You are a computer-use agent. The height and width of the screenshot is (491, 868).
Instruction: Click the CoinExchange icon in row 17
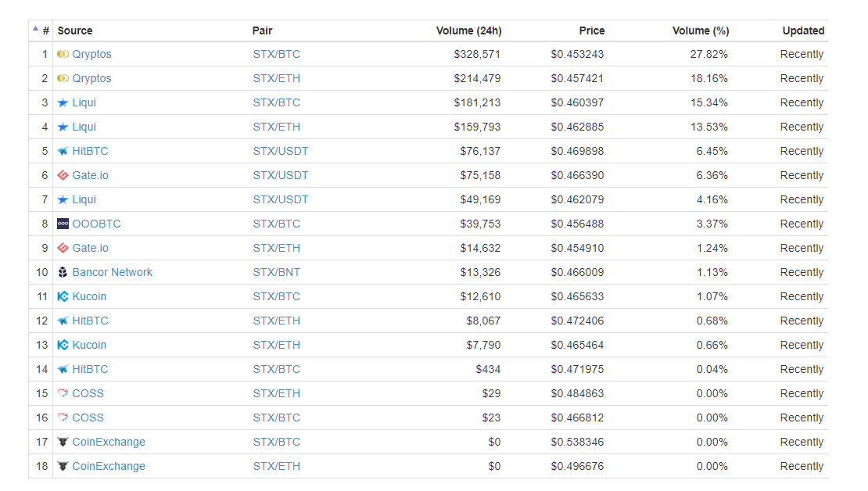63,443
